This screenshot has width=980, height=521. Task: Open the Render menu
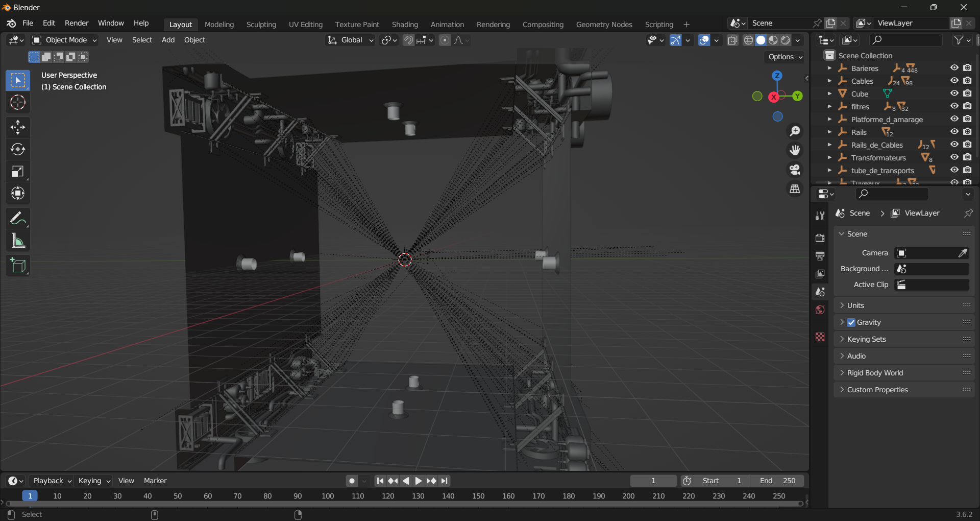77,23
